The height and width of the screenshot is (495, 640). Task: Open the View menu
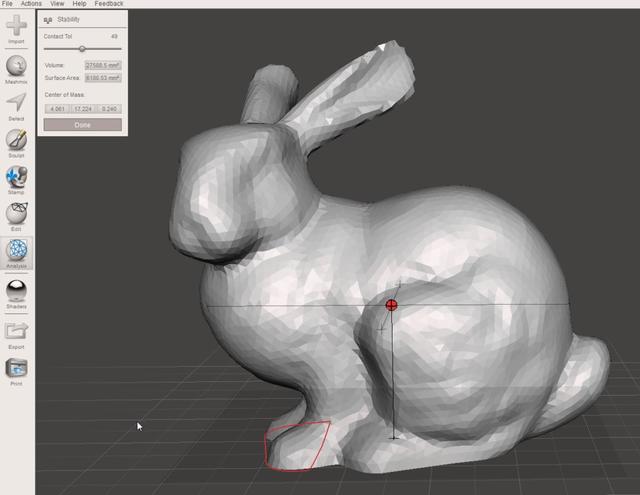click(x=57, y=4)
